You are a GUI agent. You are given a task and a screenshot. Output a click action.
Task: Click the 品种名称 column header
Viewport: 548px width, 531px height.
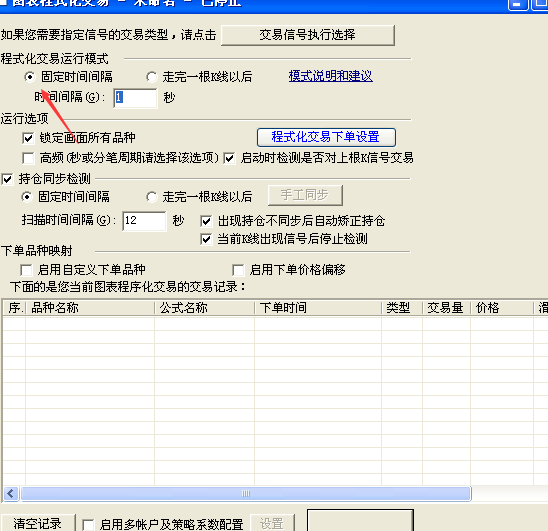tap(90, 308)
